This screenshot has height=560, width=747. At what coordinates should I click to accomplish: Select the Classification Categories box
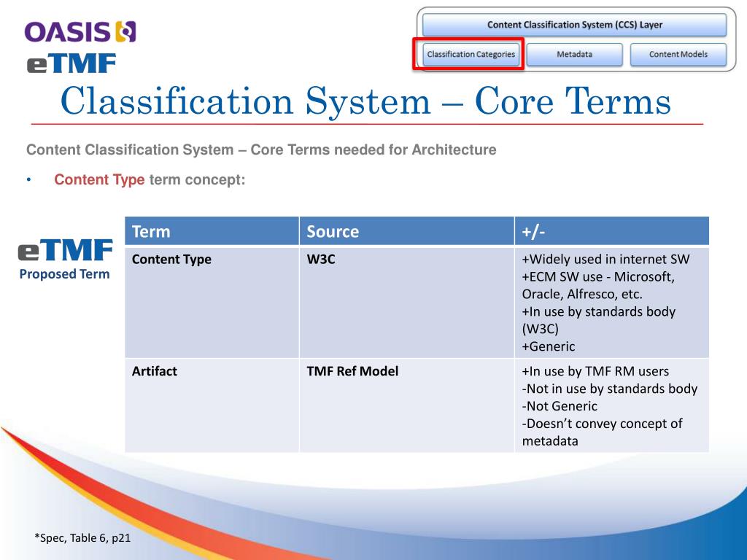point(471,54)
